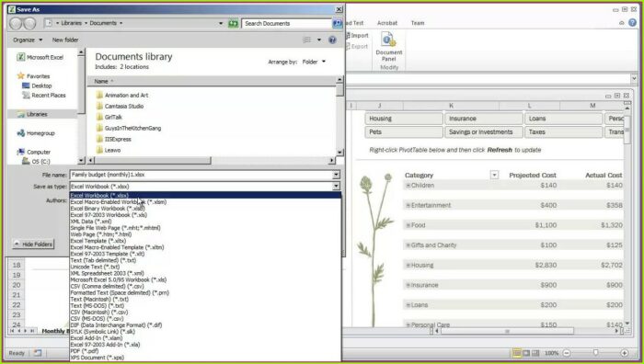Click the Excel Help question mark icon
Viewport: 644px width, 364px height.
click(x=633, y=23)
